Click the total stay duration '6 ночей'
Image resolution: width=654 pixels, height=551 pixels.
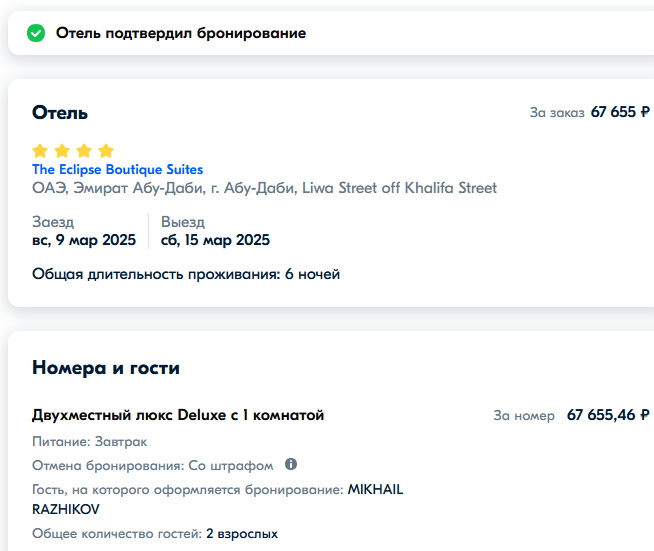(x=312, y=274)
